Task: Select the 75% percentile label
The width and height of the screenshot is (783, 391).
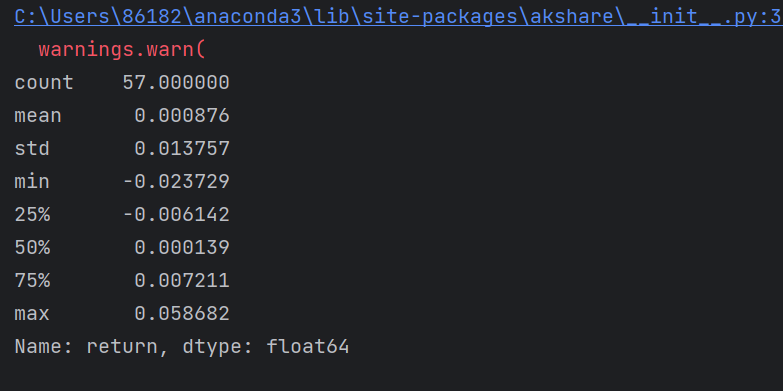Action: (x=32, y=281)
